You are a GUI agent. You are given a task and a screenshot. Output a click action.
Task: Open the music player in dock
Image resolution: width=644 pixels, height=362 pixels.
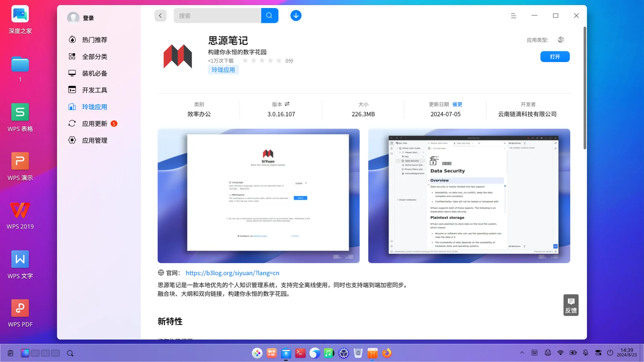tap(329, 353)
